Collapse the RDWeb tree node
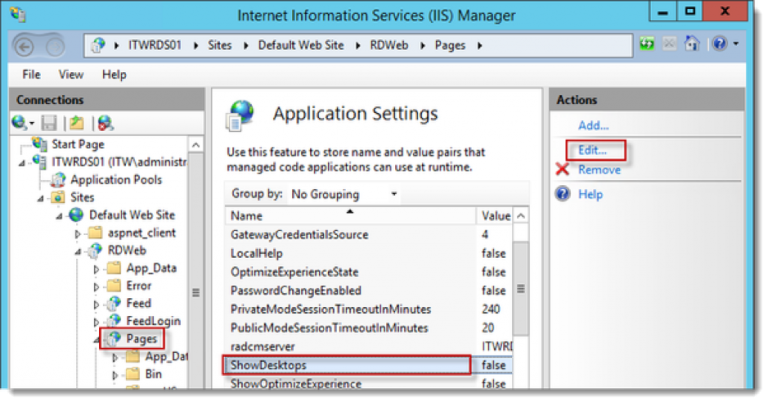Image resolution: width=768 pixels, height=402 pixels. tap(78, 252)
